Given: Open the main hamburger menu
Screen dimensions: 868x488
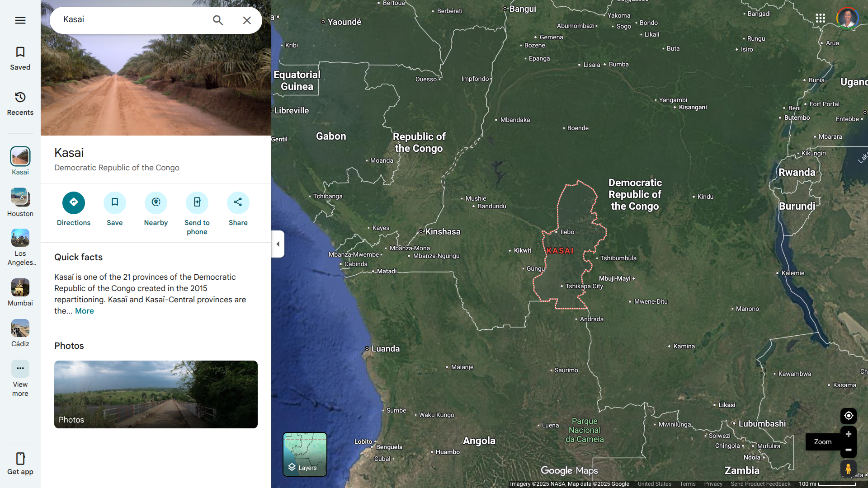Looking at the screenshot, I should coord(20,20).
